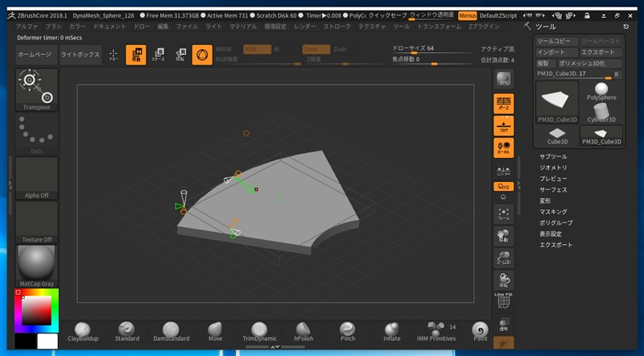644x356 pixels.
Task: Select the Cylinder3D tool thumbnail
Action: (x=601, y=113)
